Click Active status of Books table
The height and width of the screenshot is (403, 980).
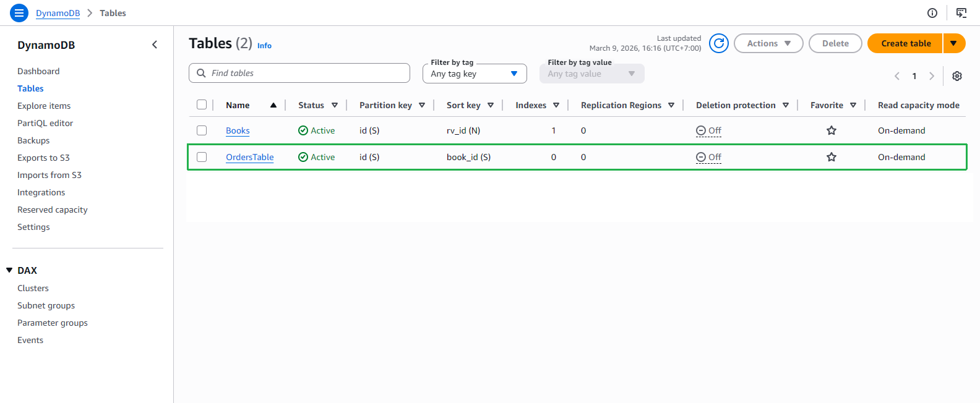317,130
